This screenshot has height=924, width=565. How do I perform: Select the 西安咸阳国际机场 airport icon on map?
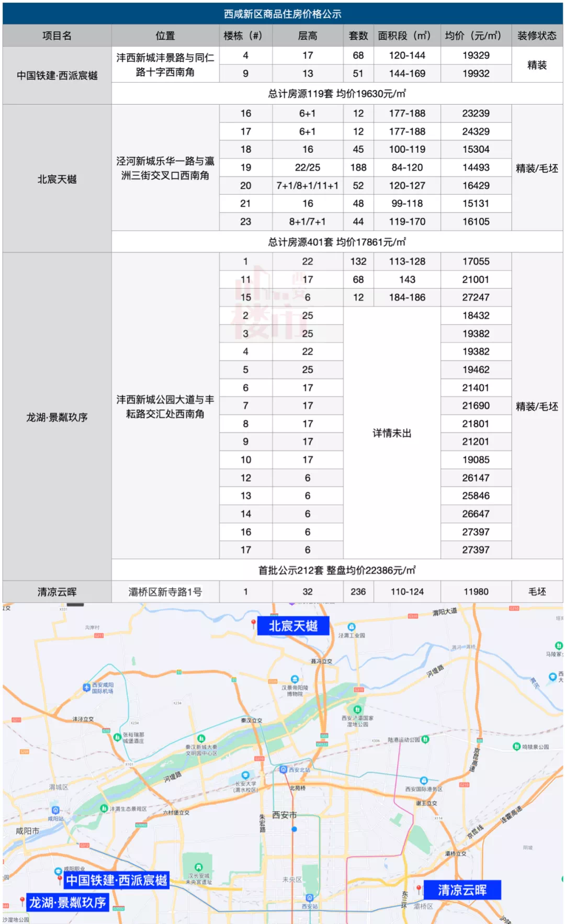pos(86,688)
